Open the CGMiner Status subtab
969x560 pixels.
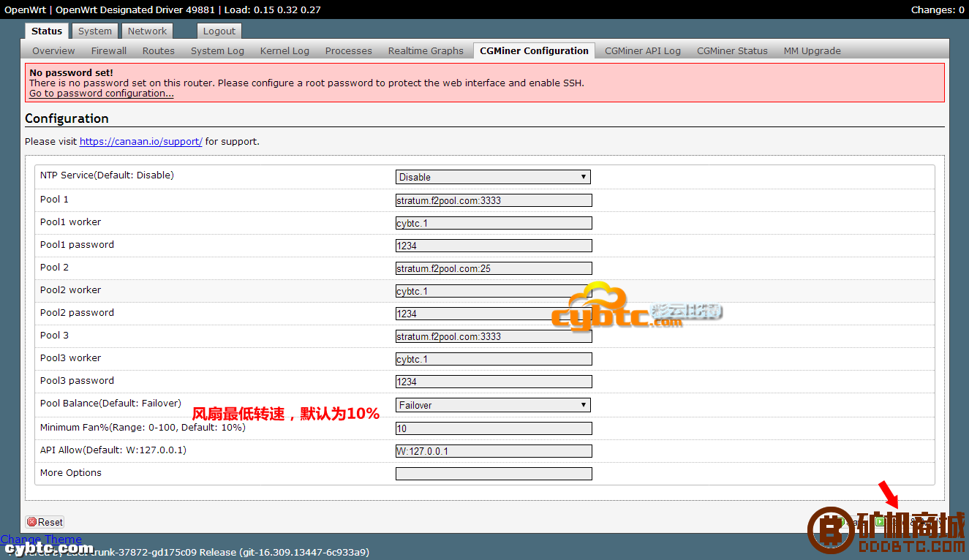732,50
